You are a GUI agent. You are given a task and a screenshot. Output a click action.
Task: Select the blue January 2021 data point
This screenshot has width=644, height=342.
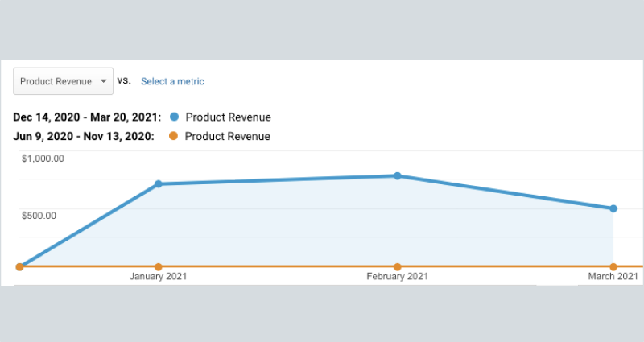[x=159, y=184]
